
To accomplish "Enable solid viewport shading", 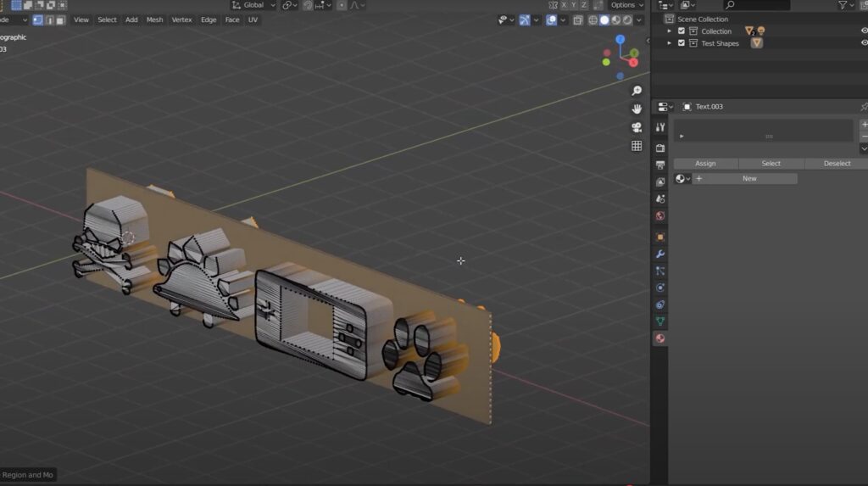I will point(604,20).
